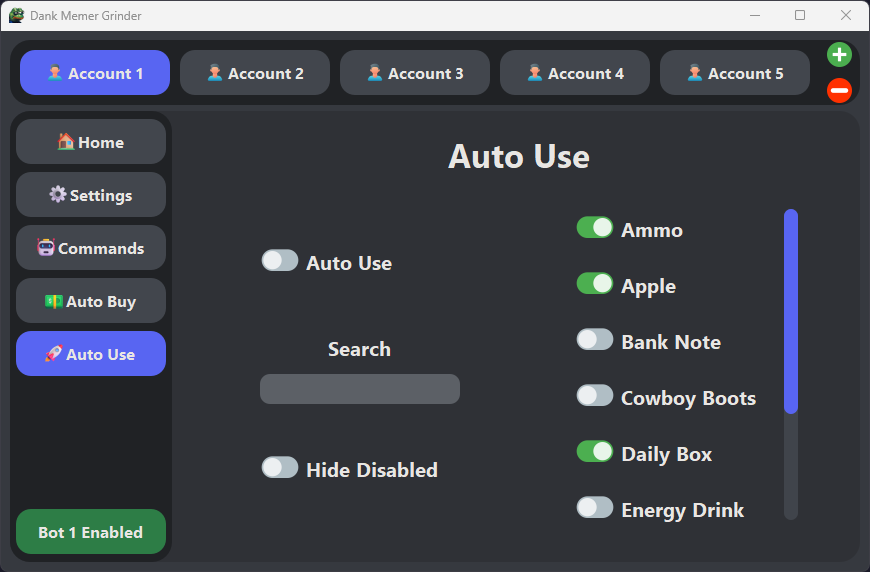Maximize the Dank Memer Grinder window
Viewport: 870px width, 572px height.
(x=800, y=16)
